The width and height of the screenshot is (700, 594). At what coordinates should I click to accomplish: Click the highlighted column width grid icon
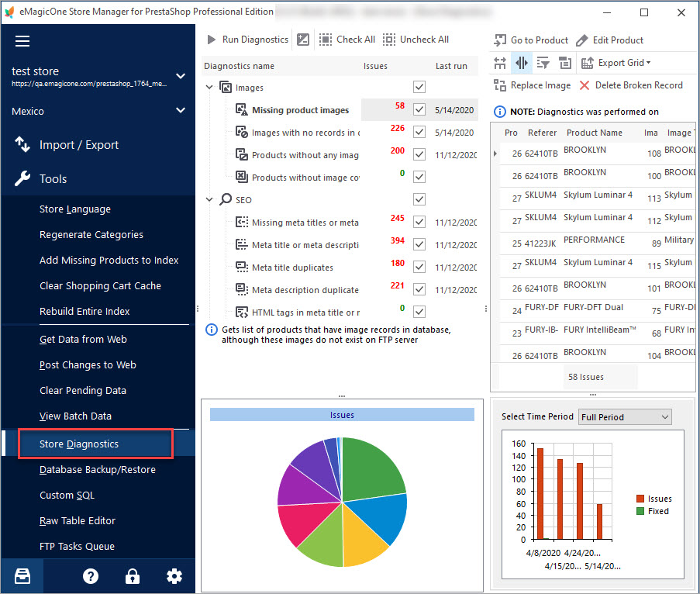(x=522, y=63)
